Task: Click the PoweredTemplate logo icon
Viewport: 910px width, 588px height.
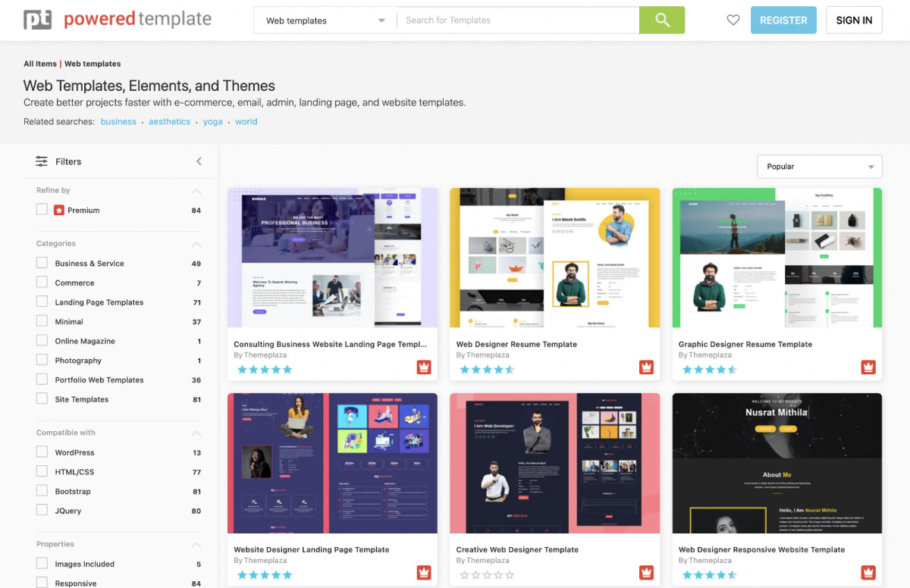Action: click(x=37, y=20)
